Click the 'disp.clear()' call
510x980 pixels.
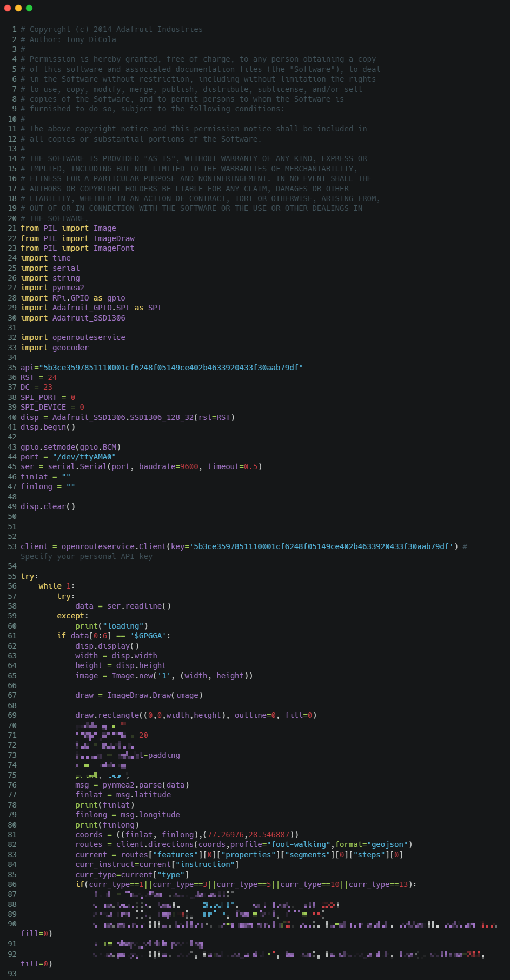click(48, 506)
